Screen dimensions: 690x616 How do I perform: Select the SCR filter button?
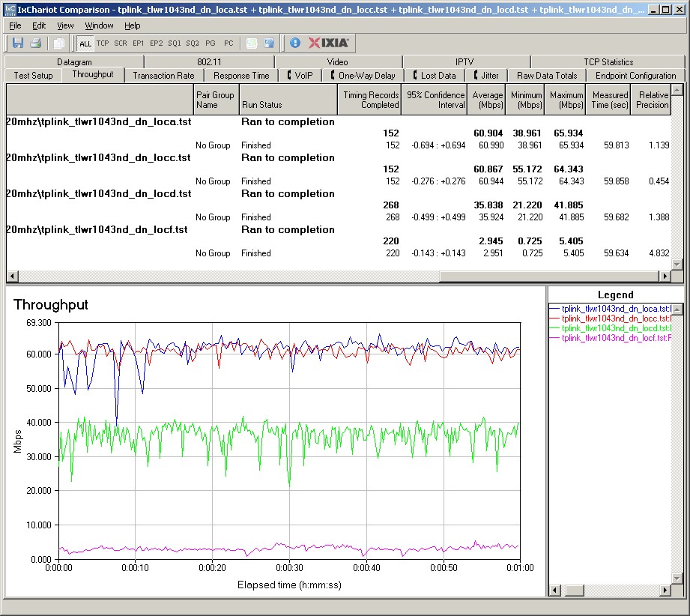pos(121,43)
